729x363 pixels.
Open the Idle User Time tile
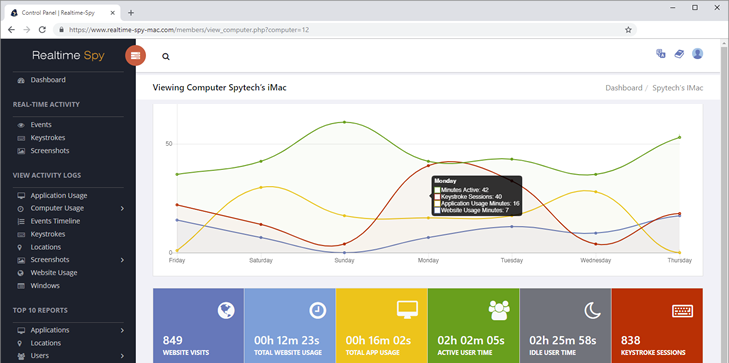tap(565, 325)
